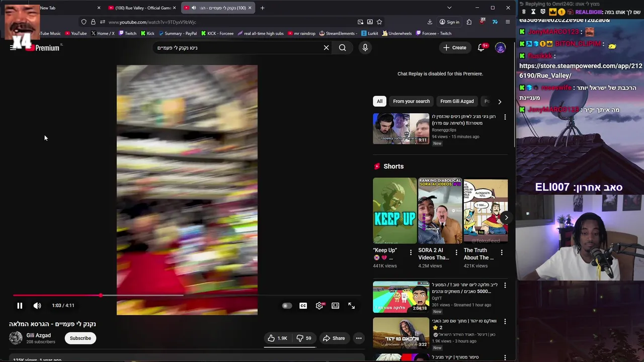The width and height of the screenshot is (644, 362).
Task: Submit search with magnifier icon
Action: coord(342,48)
